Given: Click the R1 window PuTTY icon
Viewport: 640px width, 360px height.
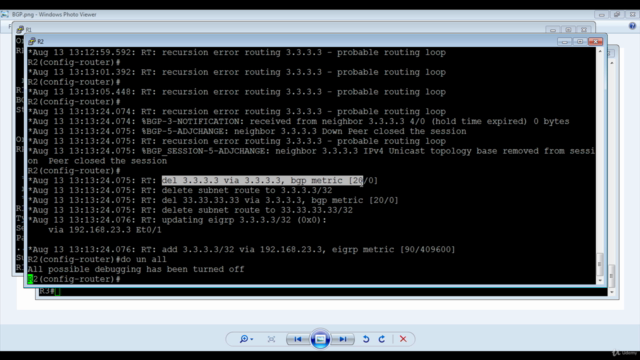Looking at the screenshot, I should coord(20,29).
